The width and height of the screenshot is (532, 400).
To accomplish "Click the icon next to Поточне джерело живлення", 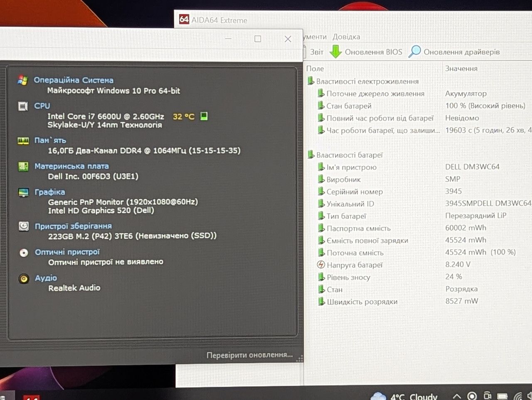I will tap(321, 93).
